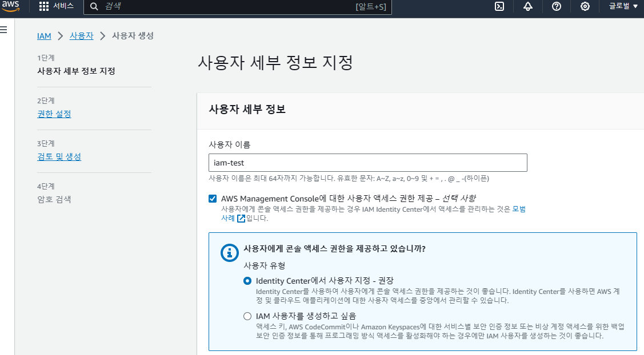Go to IAM breadcrumb link
644x355 pixels.
point(44,36)
